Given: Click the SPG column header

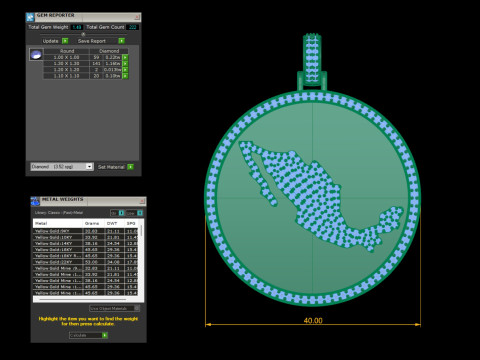Looking at the screenshot, I should point(132,223).
